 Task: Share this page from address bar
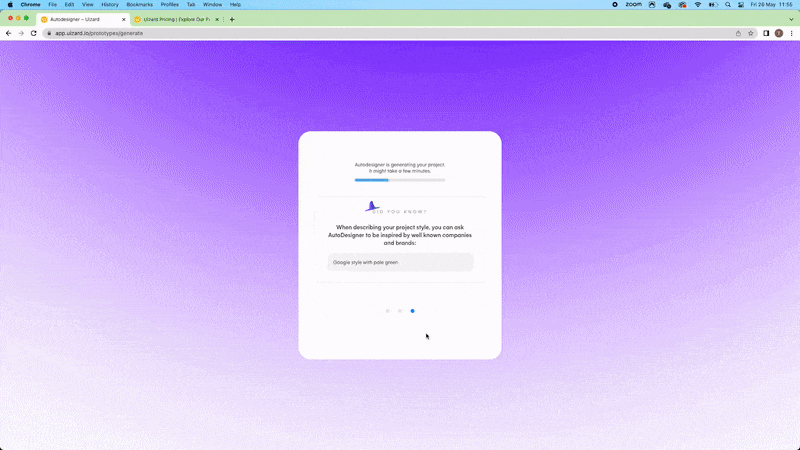click(738, 33)
